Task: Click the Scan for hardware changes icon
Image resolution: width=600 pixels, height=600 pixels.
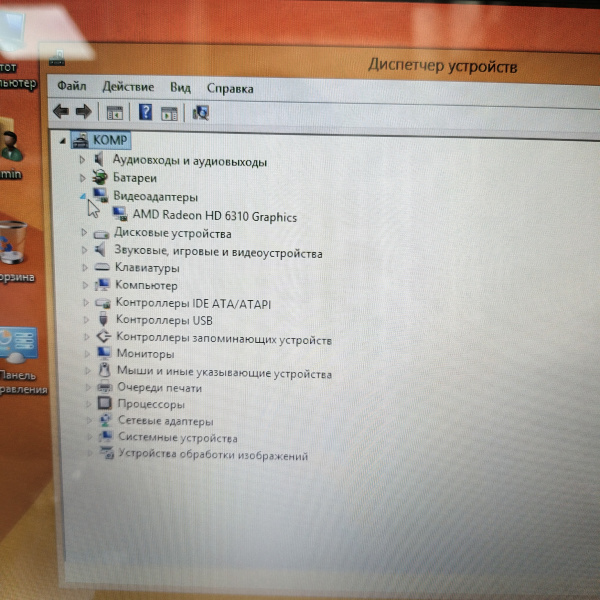Action: pos(201,113)
